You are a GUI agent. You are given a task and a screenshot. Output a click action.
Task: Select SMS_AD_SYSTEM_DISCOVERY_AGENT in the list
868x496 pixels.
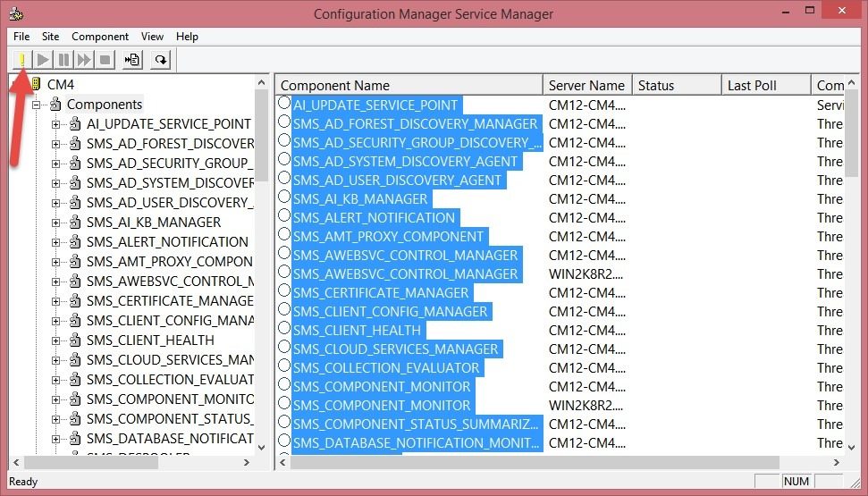pos(405,161)
